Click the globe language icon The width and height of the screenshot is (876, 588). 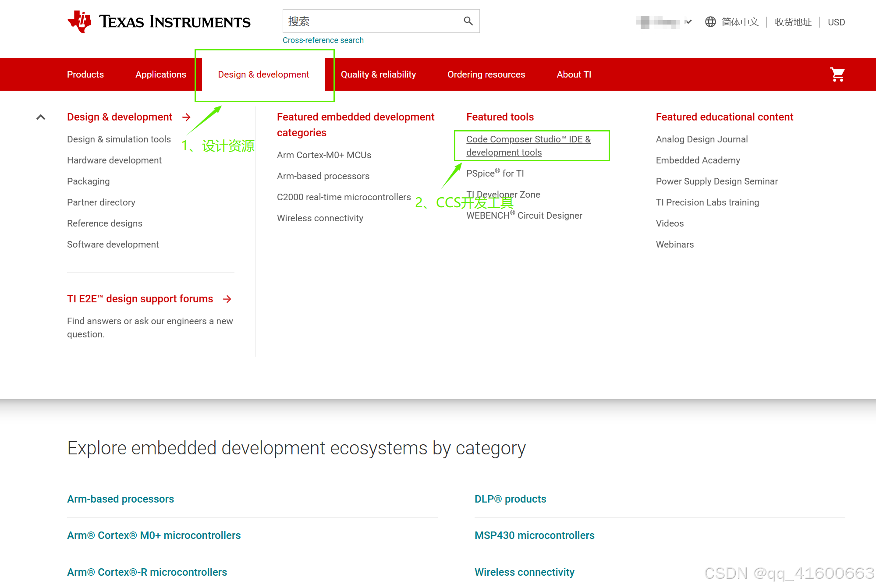(x=710, y=22)
